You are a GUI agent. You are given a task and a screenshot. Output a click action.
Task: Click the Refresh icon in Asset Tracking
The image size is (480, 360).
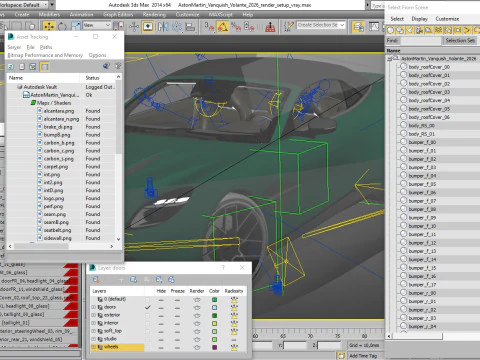[11, 67]
